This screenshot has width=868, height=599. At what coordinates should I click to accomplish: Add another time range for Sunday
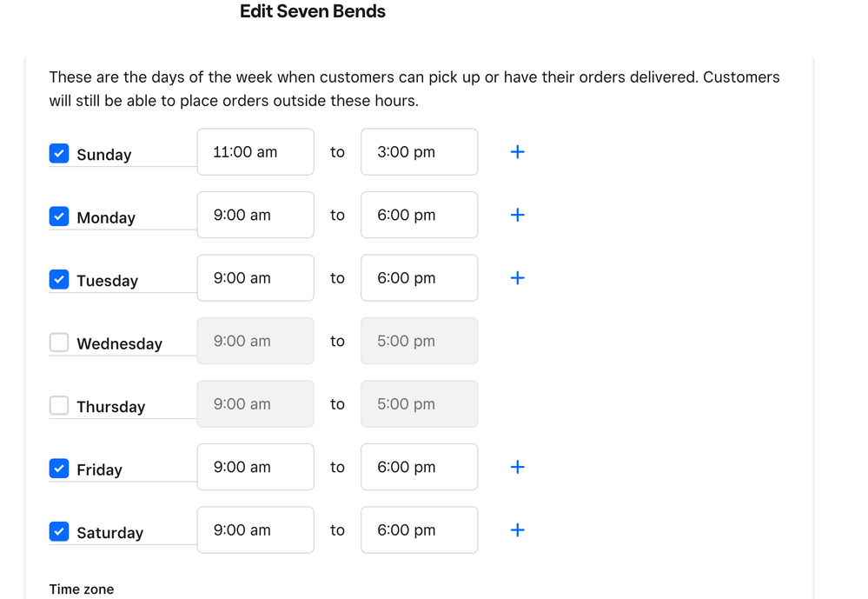pos(517,152)
